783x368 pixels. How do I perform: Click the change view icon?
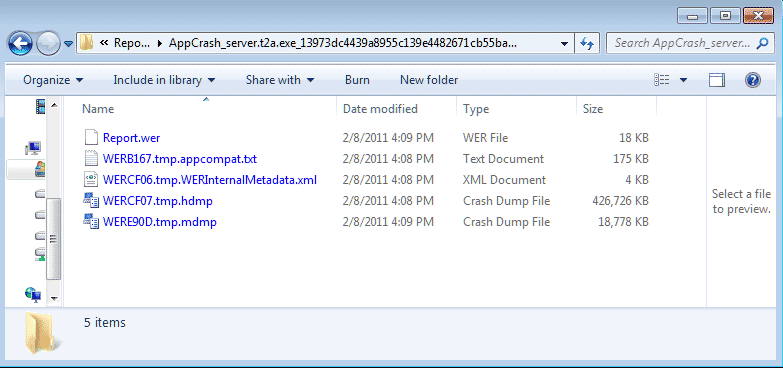click(x=662, y=80)
